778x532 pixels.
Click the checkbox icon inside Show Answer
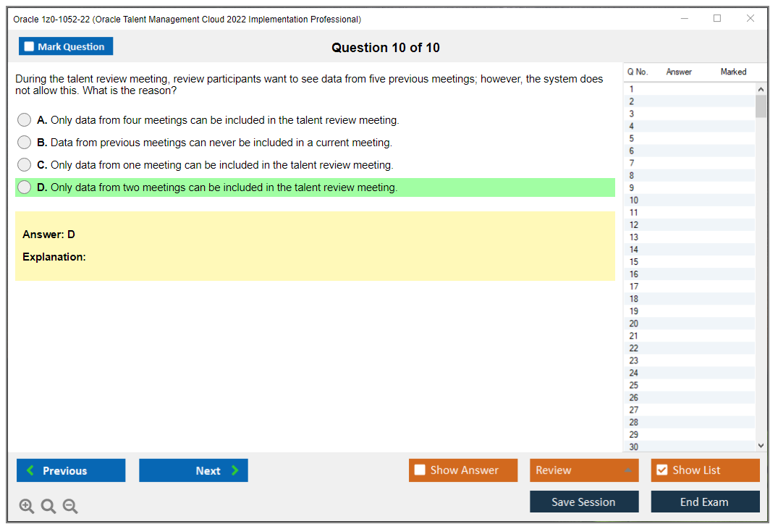tap(419, 470)
